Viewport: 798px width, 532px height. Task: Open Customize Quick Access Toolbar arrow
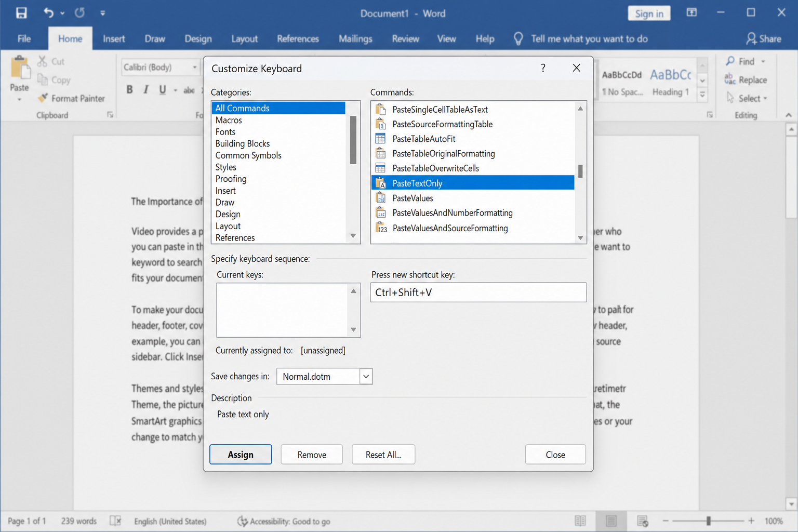[102, 14]
